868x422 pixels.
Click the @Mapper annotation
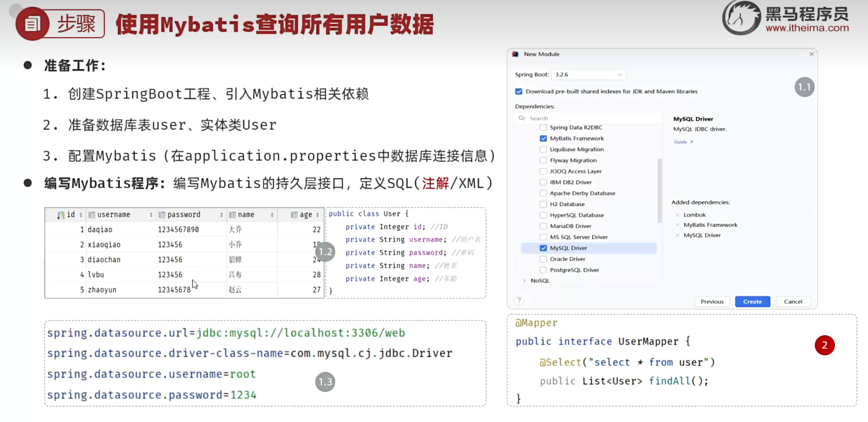[536, 323]
